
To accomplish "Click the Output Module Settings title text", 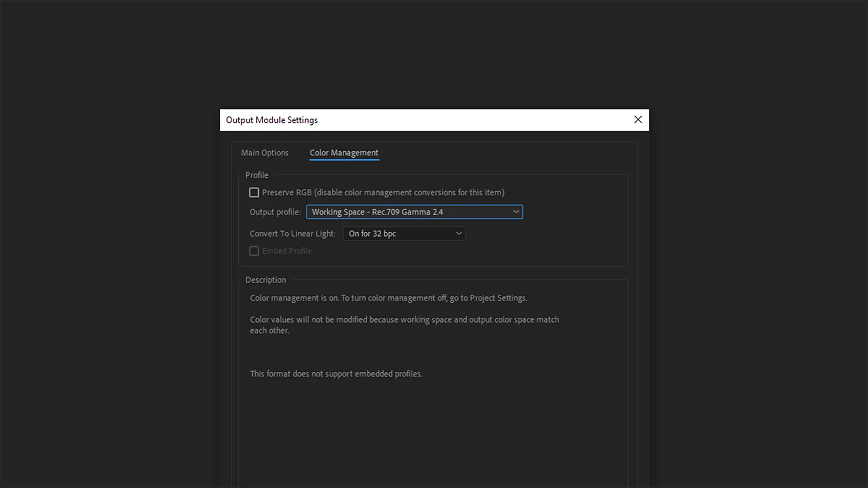I will (x=272, y=120).
